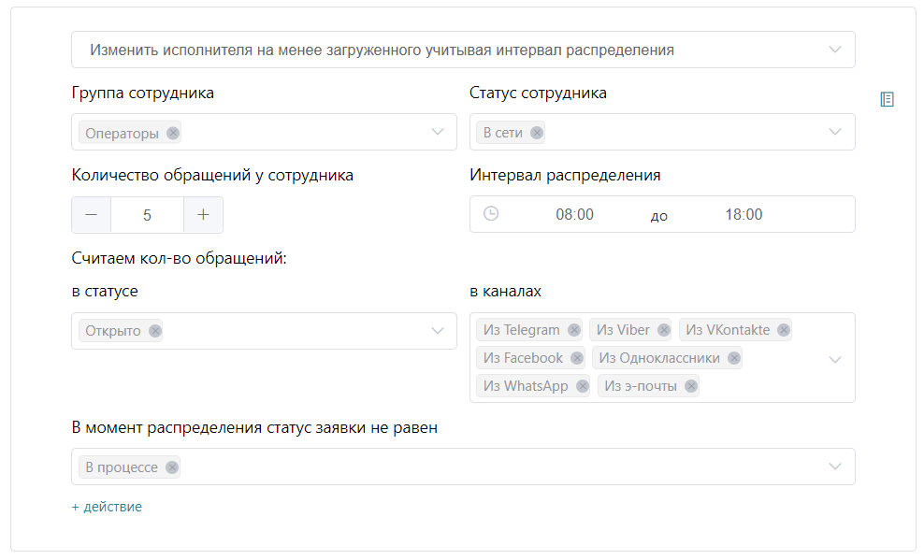Remove the 'В процессе' status tag
924x560 pixels.
172,467
